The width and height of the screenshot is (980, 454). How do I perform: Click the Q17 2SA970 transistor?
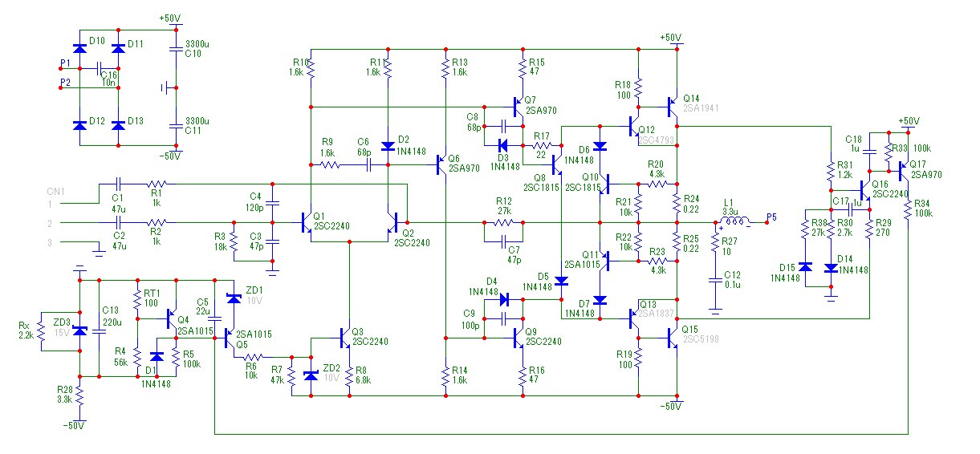tap(904, 169)
